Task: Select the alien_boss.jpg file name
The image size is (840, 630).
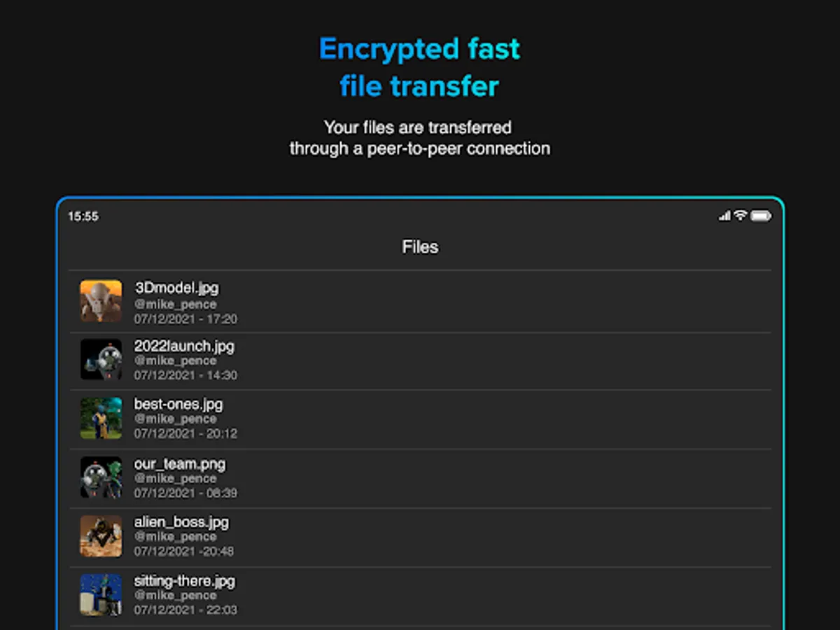Action: click(181, 521)
